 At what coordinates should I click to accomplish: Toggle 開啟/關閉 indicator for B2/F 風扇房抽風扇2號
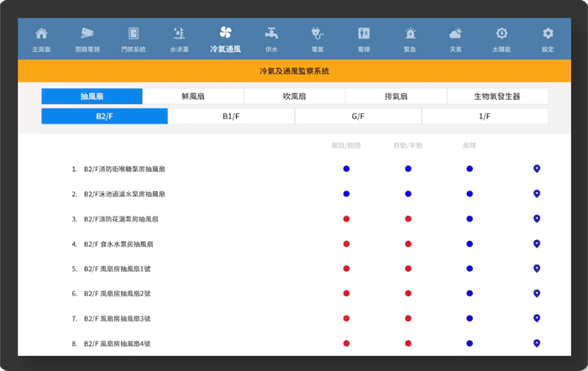tap(346, 294)
